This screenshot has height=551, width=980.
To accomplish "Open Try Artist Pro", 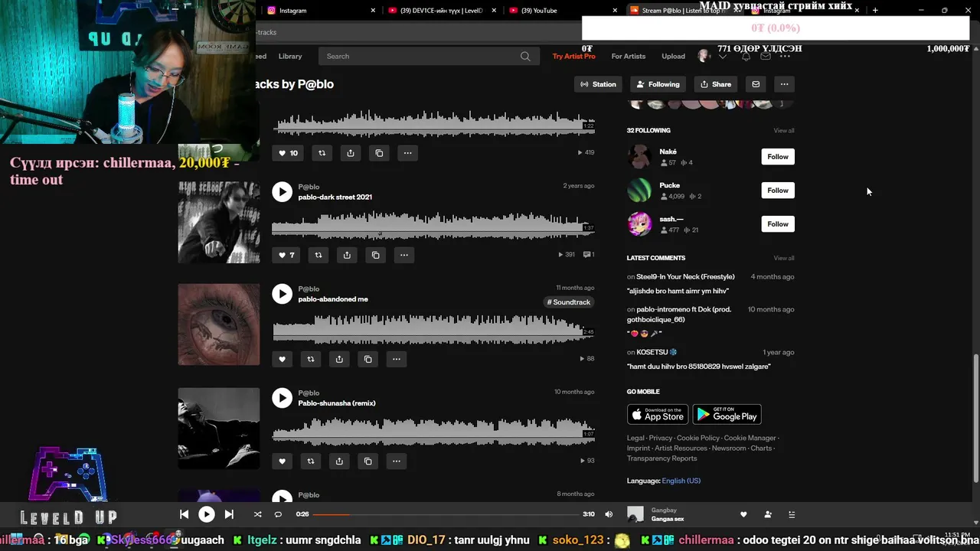I will (573, 56).
